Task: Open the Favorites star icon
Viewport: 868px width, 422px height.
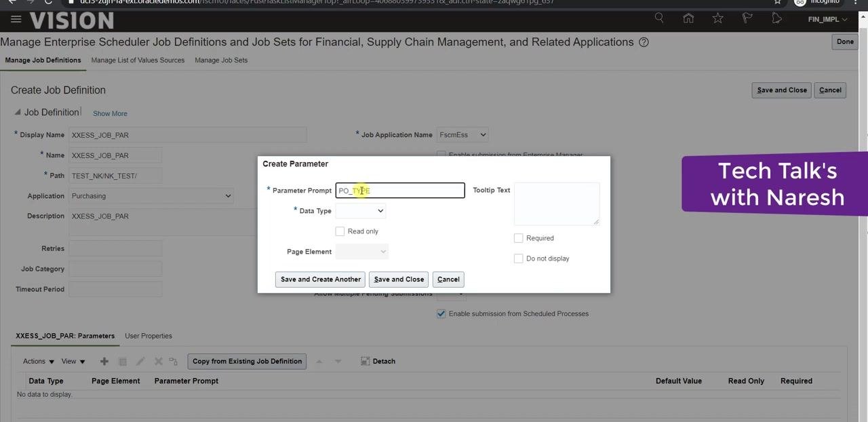Action: click(717, 18)
